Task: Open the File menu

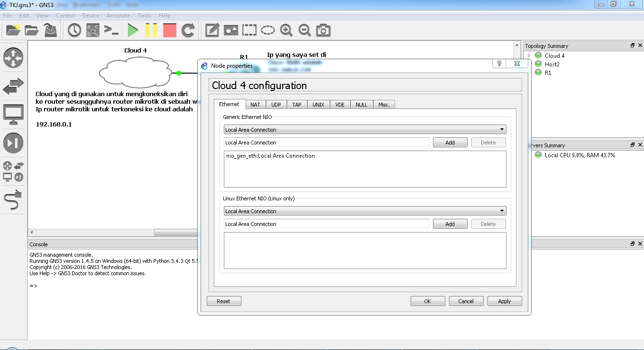Action: pos(8,16)
